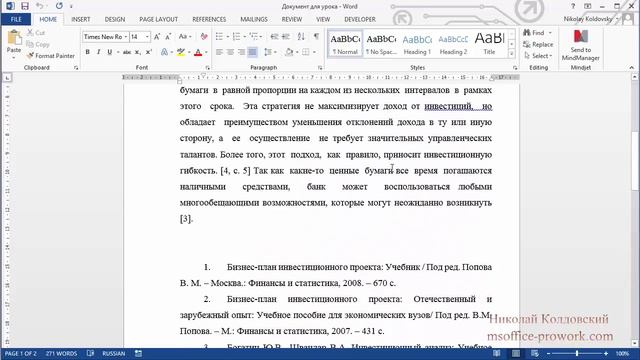Click Nikolay Koldovsky account name
The image size is (640, 360).
(x=588, y=19)
